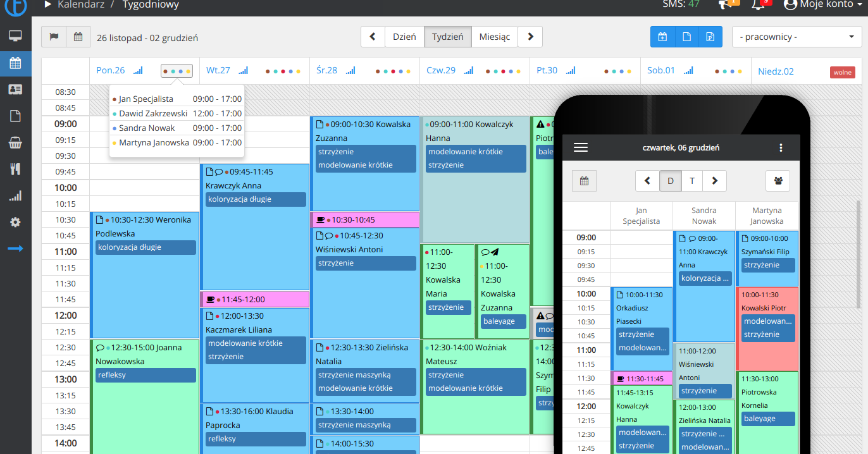Open the monitor dashboard icon in sidebar
Image resolution: width=868 pixels, height=454 pixels.
click(x=15, y=36)
